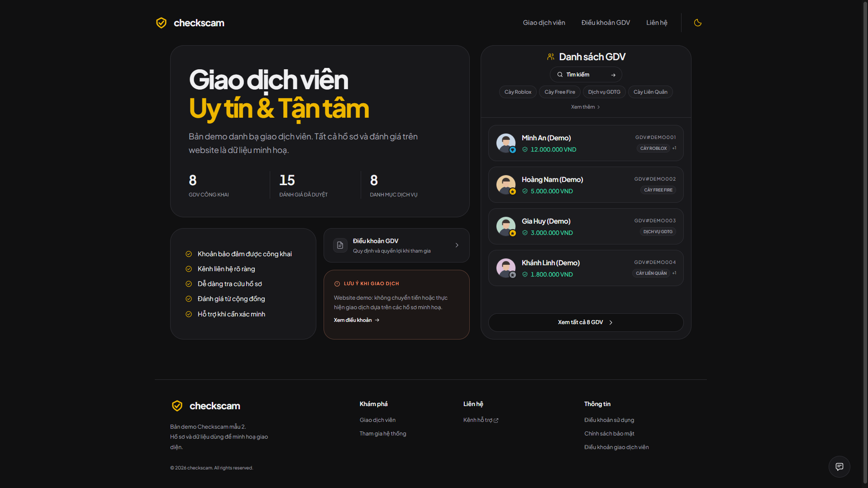Open Gia Huy (Demo) profile name
The height and width of the screenshot is (488, 868).
tap(546, 221)
